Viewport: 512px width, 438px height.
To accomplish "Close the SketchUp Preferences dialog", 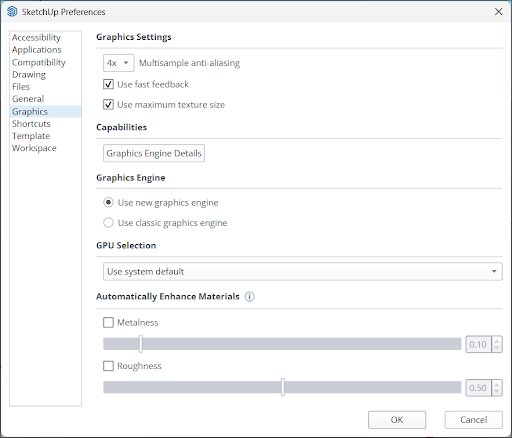I will click(x=498, y=12).
